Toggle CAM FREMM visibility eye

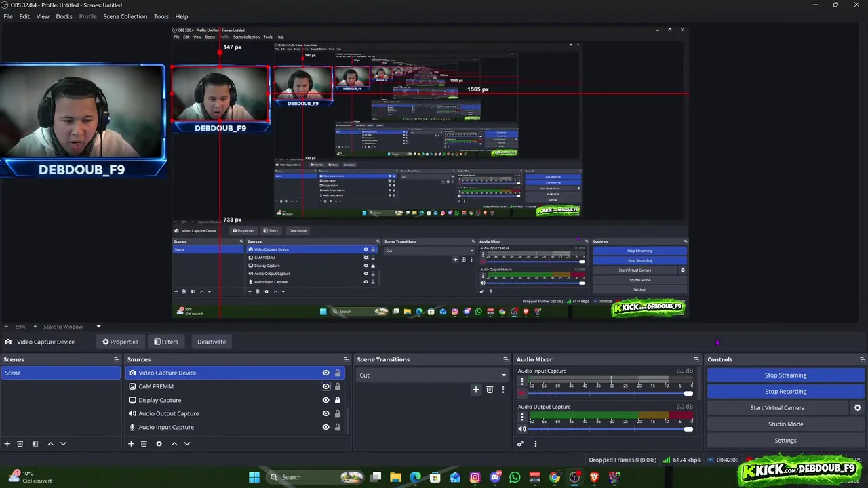click(325, 386)
